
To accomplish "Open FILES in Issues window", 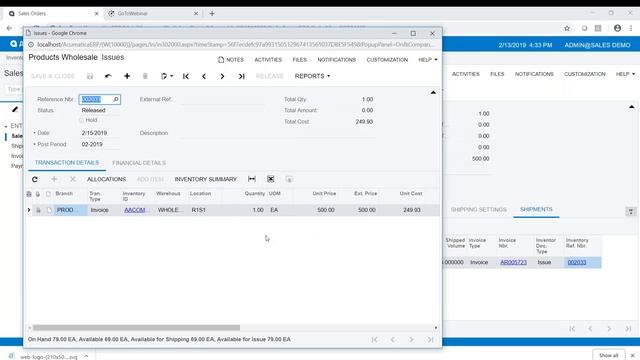I will 299,60.
